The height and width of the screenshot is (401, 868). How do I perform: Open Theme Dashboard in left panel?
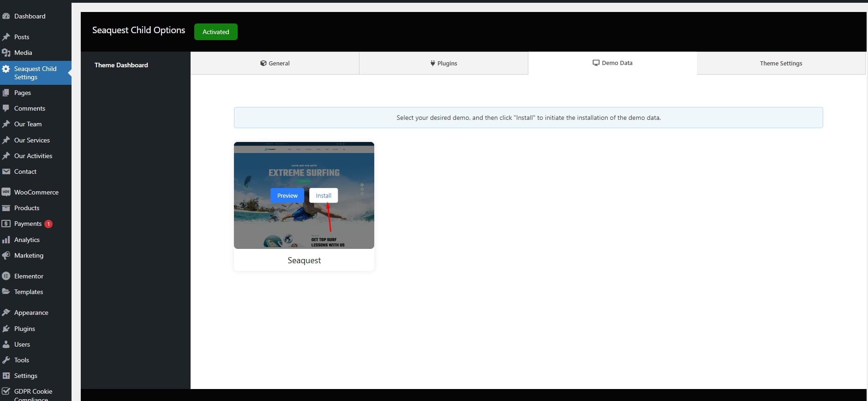(x=121, y=65)
